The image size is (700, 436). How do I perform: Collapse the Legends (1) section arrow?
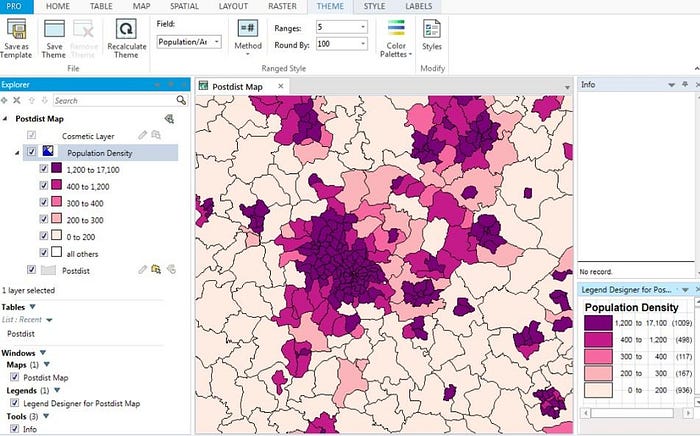coord(57,390)
